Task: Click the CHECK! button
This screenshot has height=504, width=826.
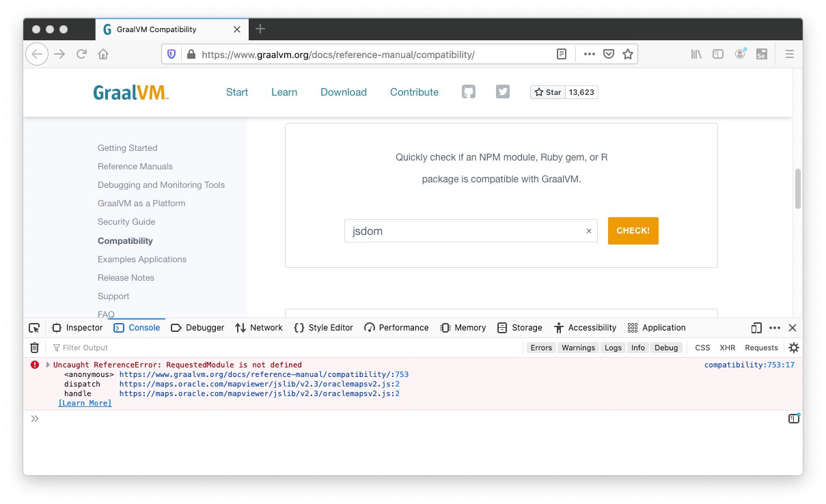Action: point(633,231)
